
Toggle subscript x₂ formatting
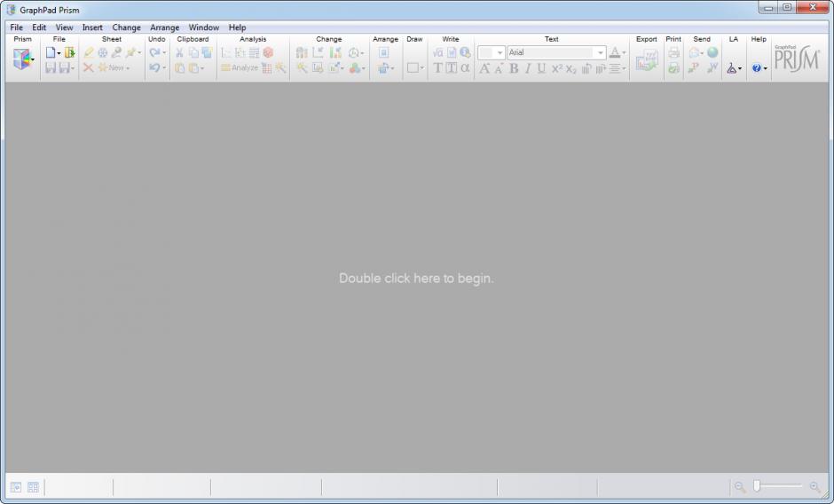point(570,68)
